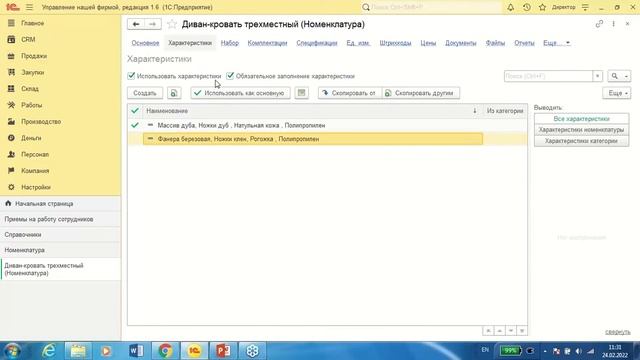Open the settings lines icon near Директор
The width and height of the screenshot is (640, 360).
pos(585,7)
